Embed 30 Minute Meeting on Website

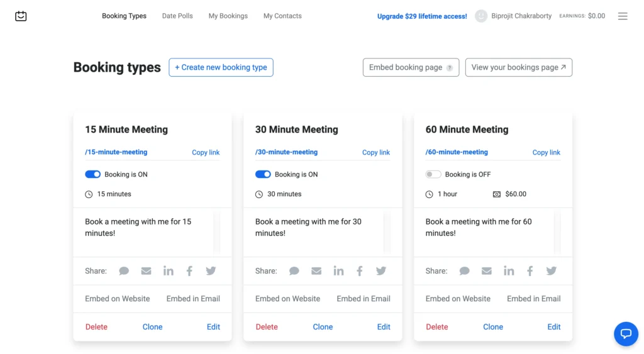click(287, 299)
